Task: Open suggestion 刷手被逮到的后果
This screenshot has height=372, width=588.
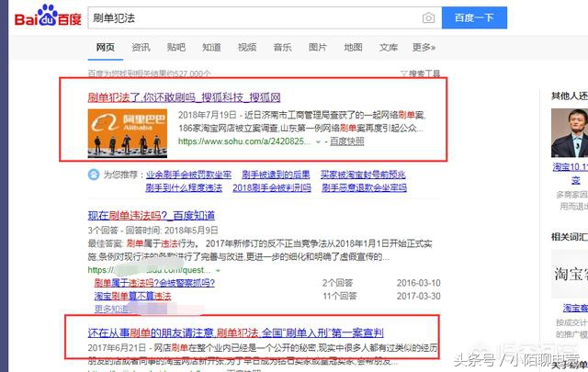Action: [x=276, y=175]
